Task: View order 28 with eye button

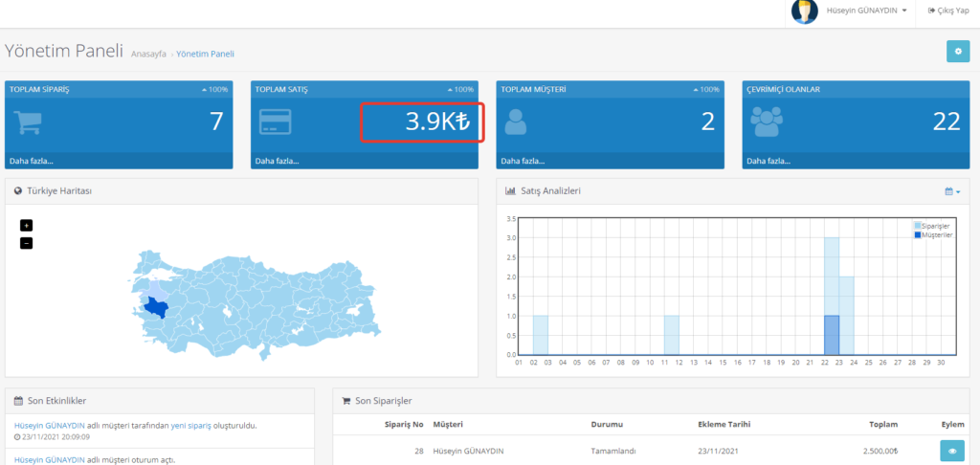Action: click(x=951, y=451)
